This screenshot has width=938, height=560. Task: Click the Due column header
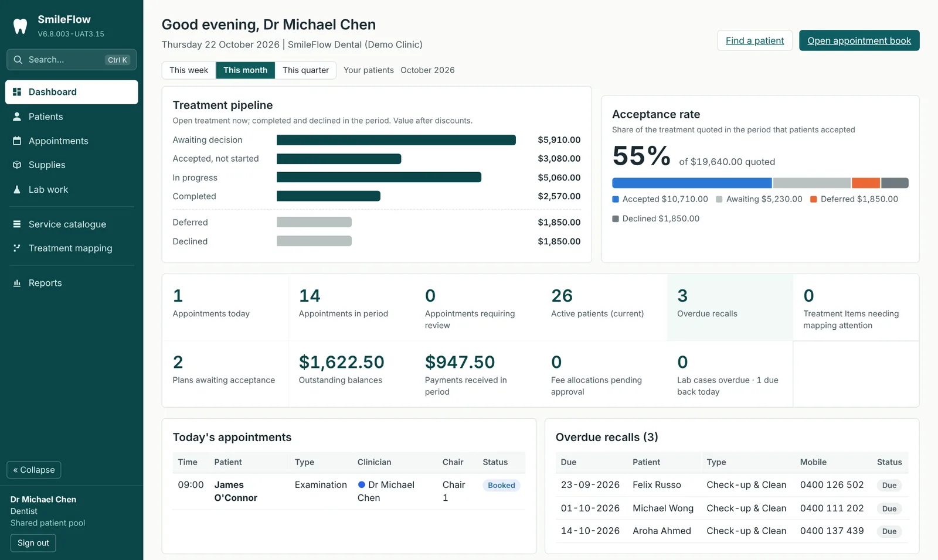pos(569,462)
